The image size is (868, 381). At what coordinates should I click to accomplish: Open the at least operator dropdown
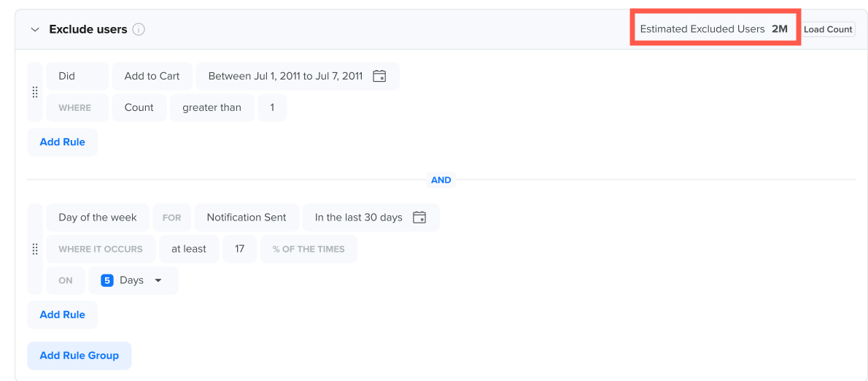[189, 249]
